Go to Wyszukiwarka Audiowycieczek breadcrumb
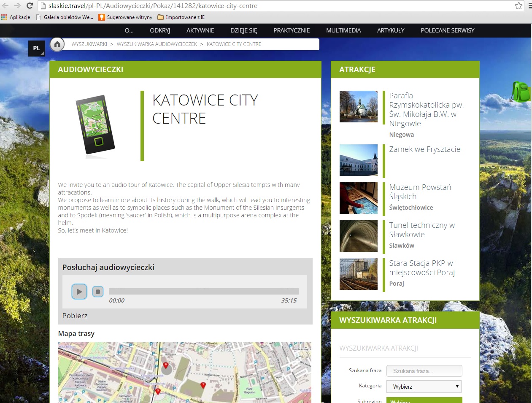 click(x=157, y=44)
